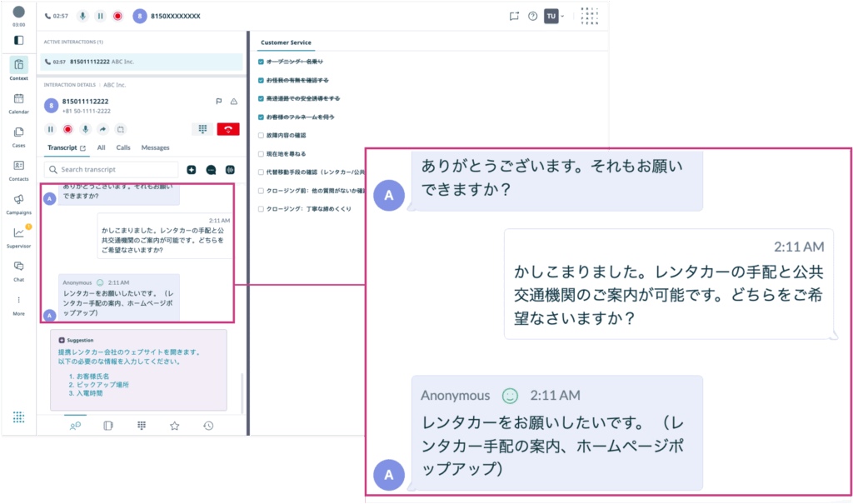
Task: Select the dial pad tab in bottom bar
Action: coord(142,426)
